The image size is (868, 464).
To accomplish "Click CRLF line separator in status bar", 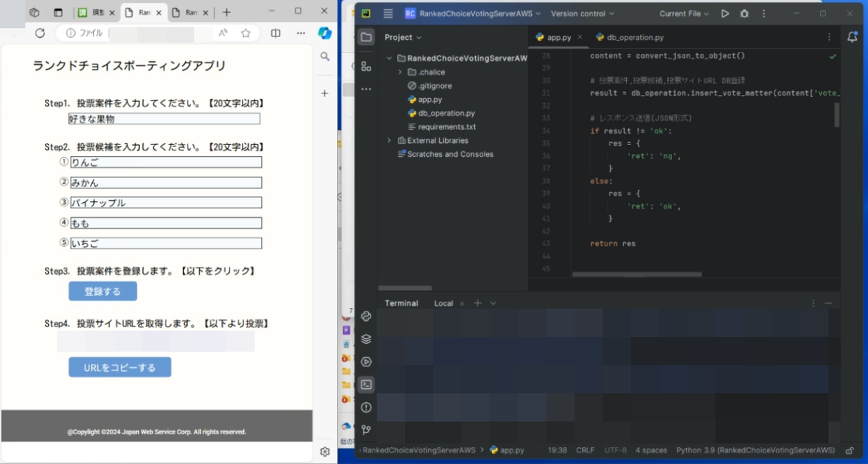I will point(586,450).
